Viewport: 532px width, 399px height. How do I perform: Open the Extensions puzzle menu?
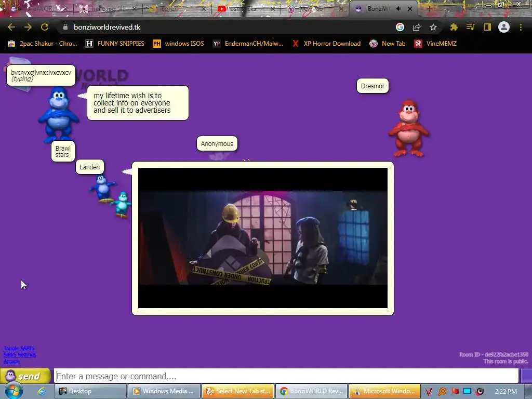(x=454, y=27)
